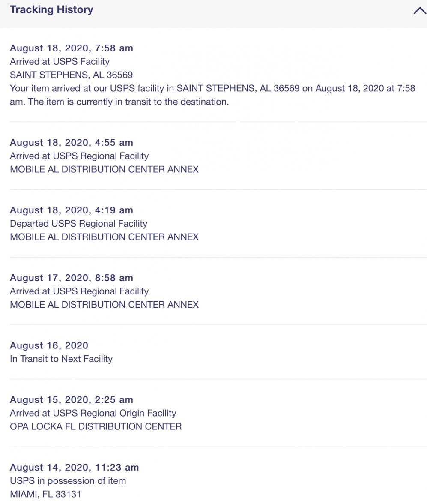Select the MIAMI, FL 33131 location line
The height and width of the screenshot is (504, 427).
click(45, 494)
